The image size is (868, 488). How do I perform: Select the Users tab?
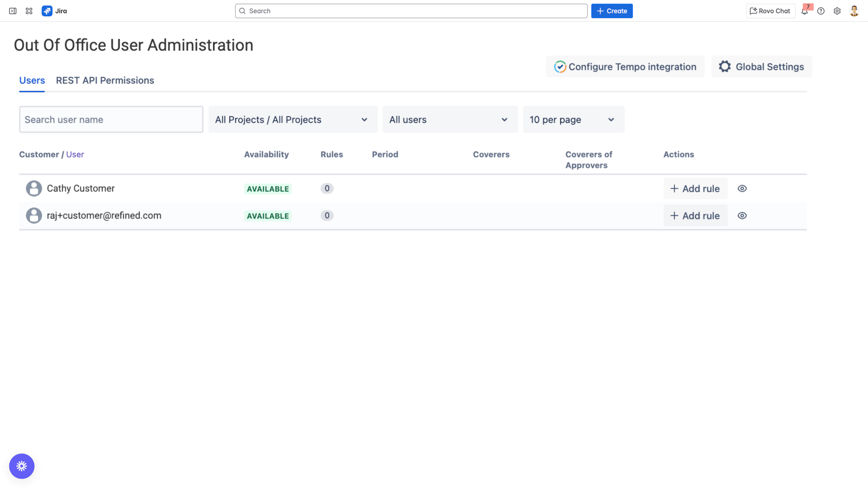click(32, 80)
